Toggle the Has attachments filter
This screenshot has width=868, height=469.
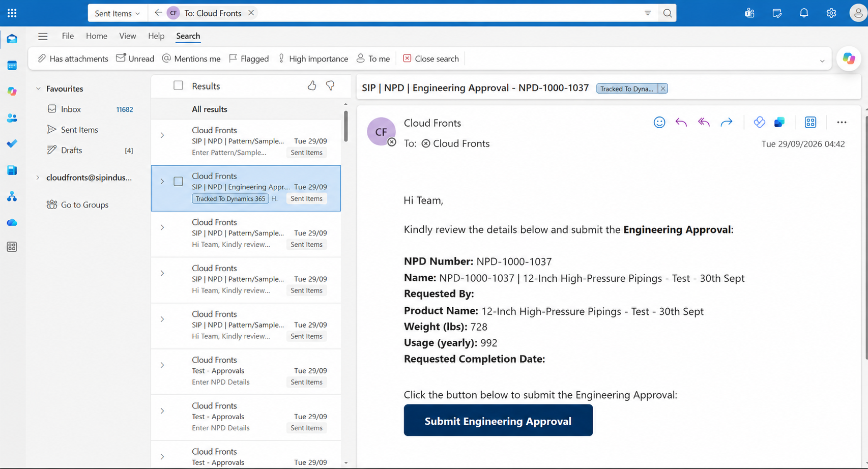[x=73, y=58]
